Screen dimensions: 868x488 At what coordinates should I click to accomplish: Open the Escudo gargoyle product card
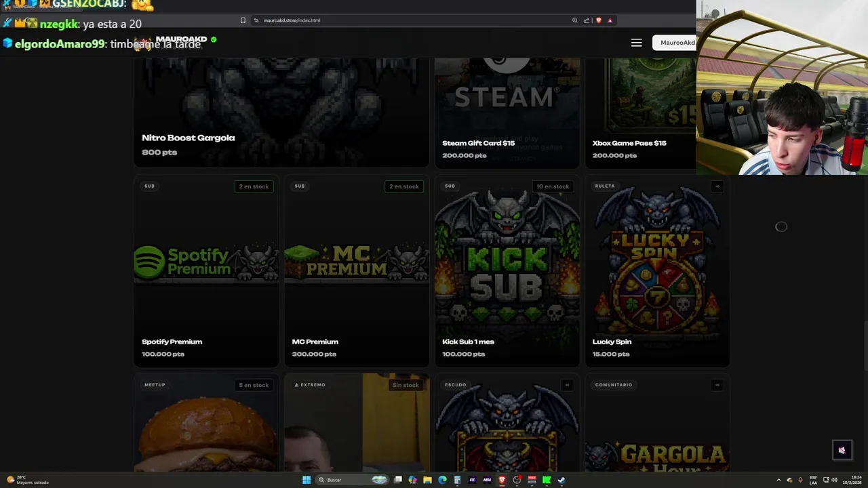[507, 422]
